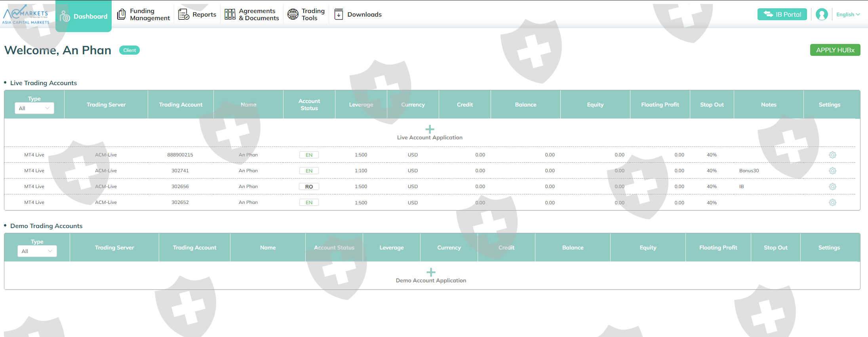Open the user profile avatar icon

coord(822,15)
